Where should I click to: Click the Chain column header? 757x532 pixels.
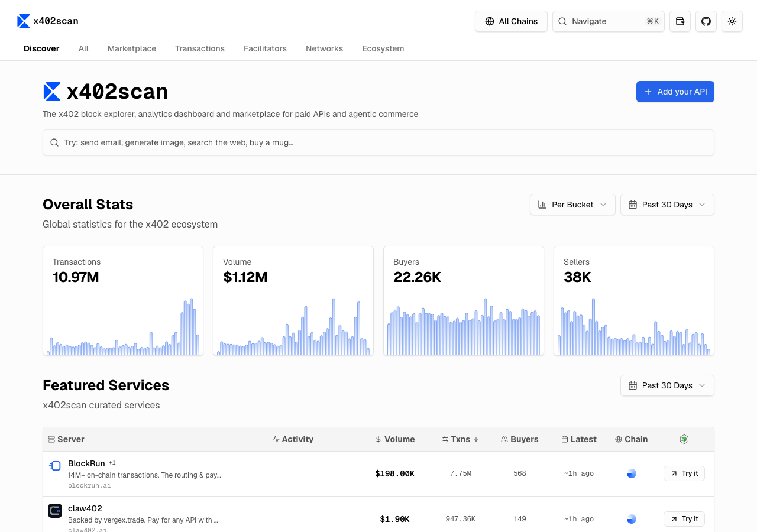[631, 439]
